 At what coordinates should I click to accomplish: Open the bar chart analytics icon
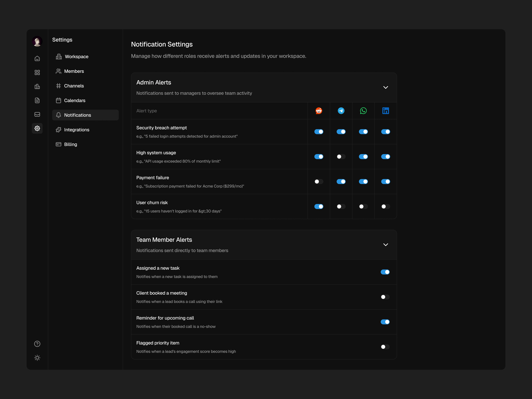(x=37, y=86)
